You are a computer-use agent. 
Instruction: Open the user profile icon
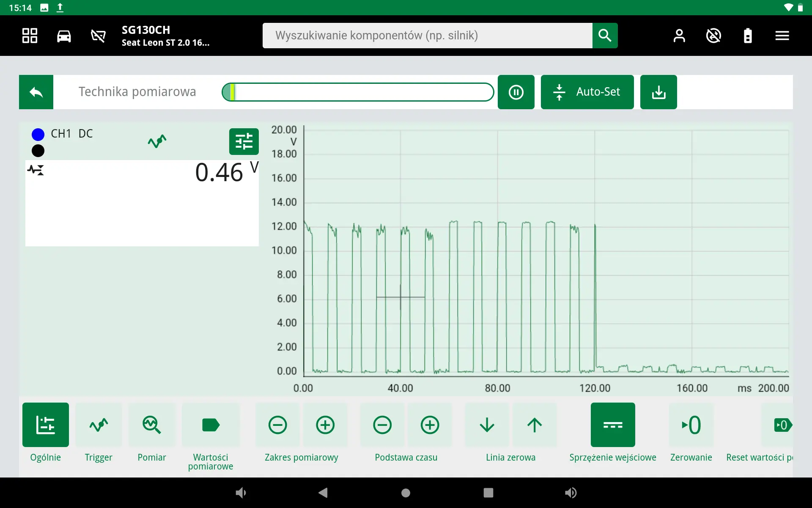coord(679,36)
